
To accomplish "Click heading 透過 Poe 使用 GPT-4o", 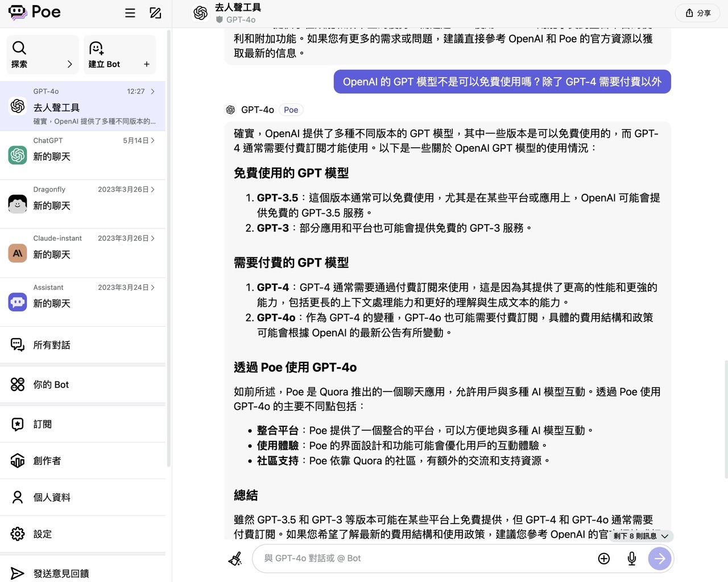I will click(x=295, y=367).
